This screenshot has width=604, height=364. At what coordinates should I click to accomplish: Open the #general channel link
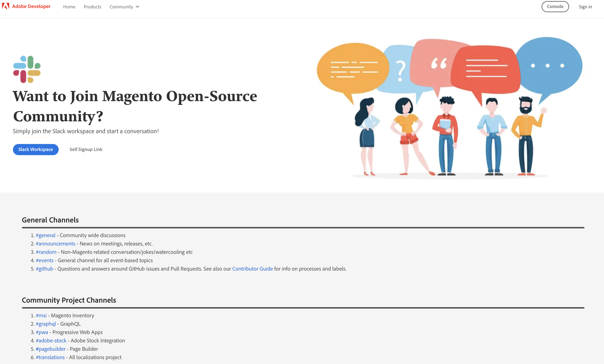(46, 235)
